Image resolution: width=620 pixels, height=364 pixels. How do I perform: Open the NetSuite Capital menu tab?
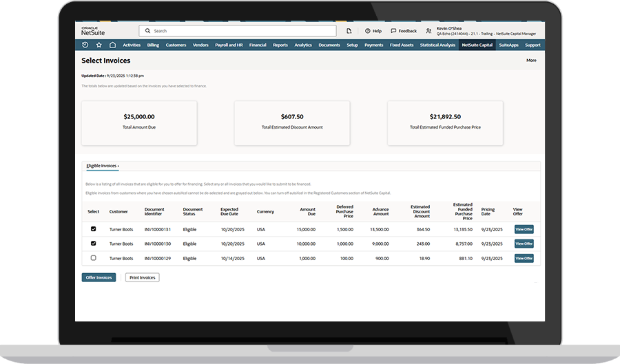click(477, 45)
